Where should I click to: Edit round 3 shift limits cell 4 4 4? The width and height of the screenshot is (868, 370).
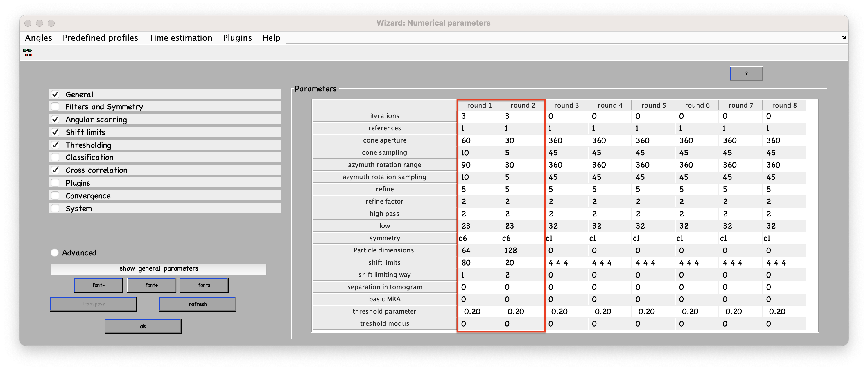click(566, 262)
